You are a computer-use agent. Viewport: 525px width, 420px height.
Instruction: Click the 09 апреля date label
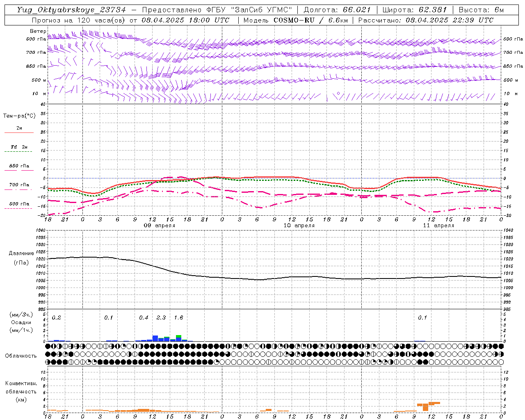pos(159,226)
